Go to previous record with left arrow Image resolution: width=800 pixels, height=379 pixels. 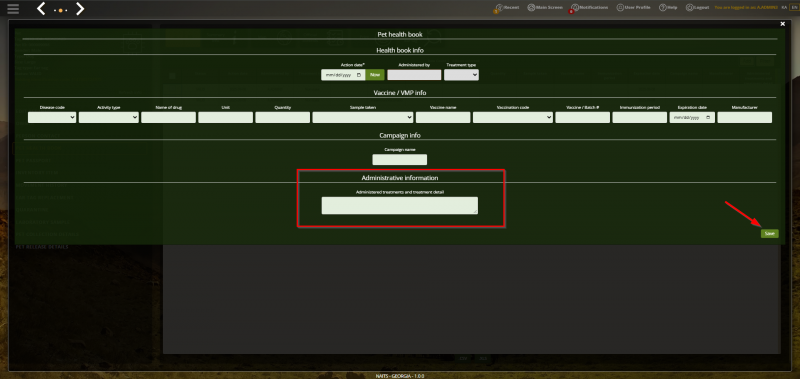pyautogui.click(x=41, y=9)
